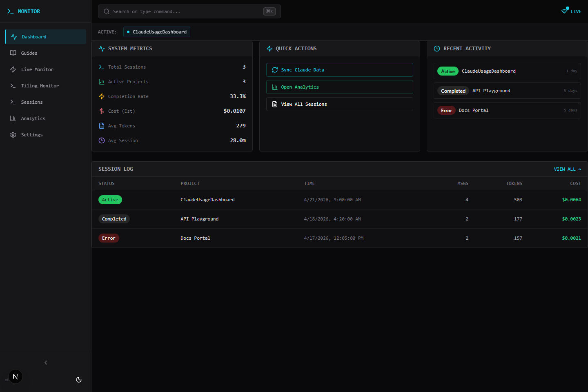Select the active ClaudeUsageDashboard chip
588x392 pixels.
[157, 32]
